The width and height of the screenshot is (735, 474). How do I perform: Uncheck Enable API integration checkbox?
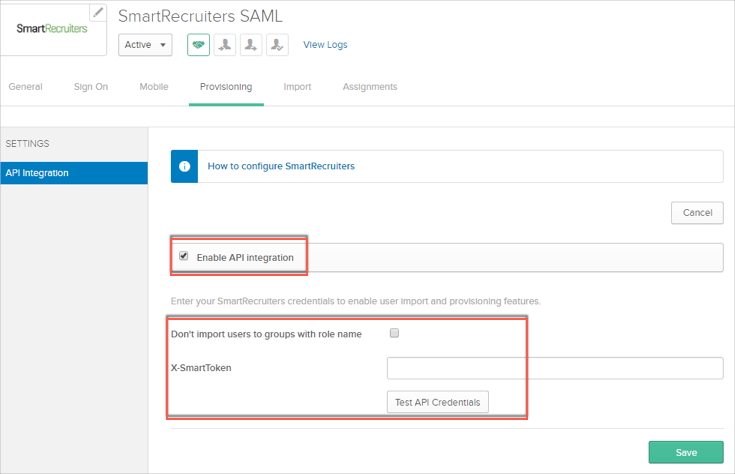tap(183, 257)
